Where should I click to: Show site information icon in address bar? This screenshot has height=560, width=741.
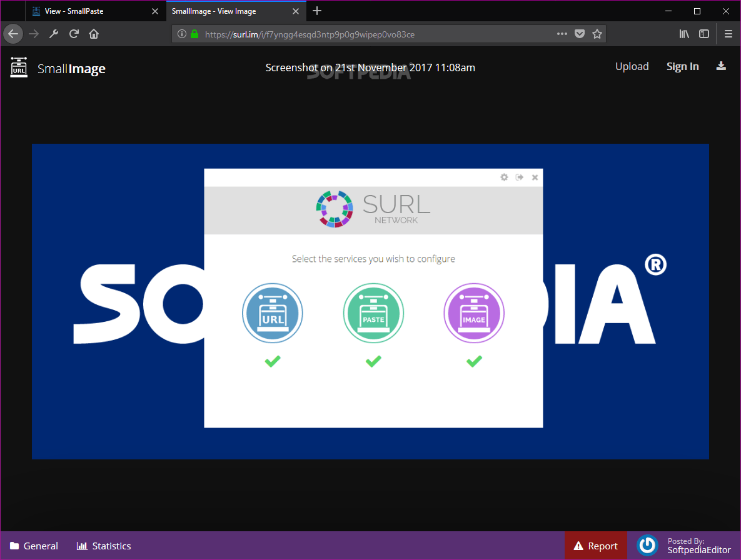point(181,34)
